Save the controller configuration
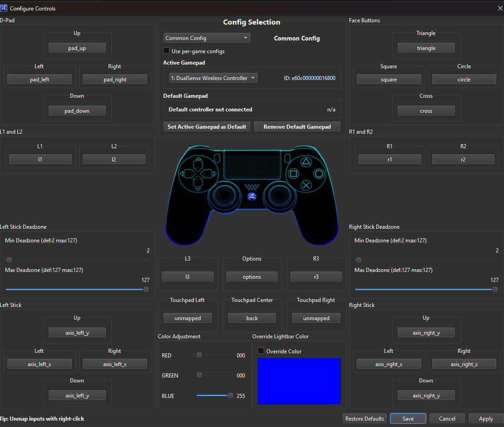Screen dimensions: 504x427 tap(408, 419)
